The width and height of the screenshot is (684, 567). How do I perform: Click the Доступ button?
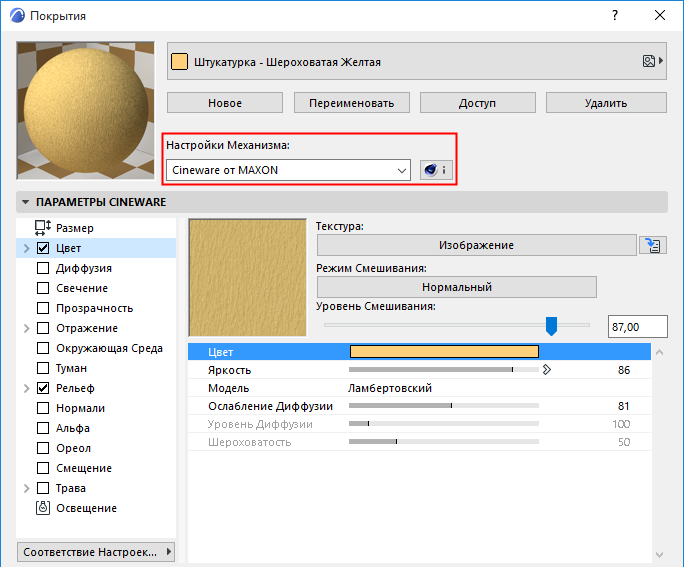[478, 103]
